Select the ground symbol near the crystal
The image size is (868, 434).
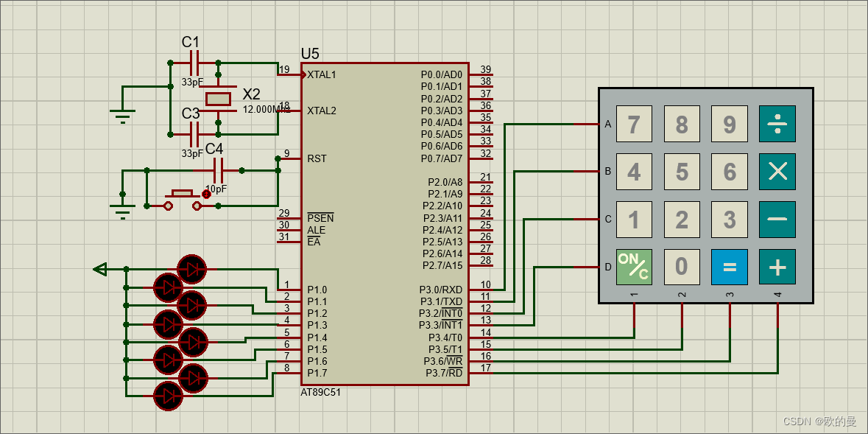122,116
